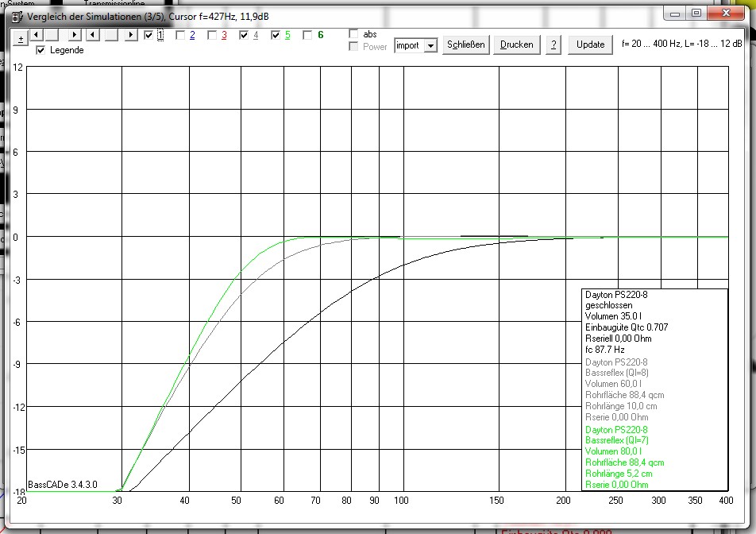Enable simulation curve 6 checkbox

tap(307, 35)
